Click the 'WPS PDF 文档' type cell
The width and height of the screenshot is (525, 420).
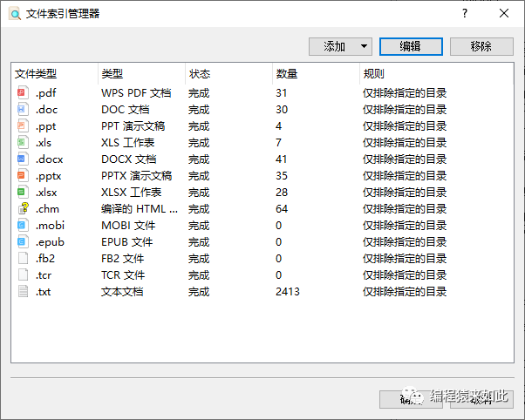click(x=136, y=92)
